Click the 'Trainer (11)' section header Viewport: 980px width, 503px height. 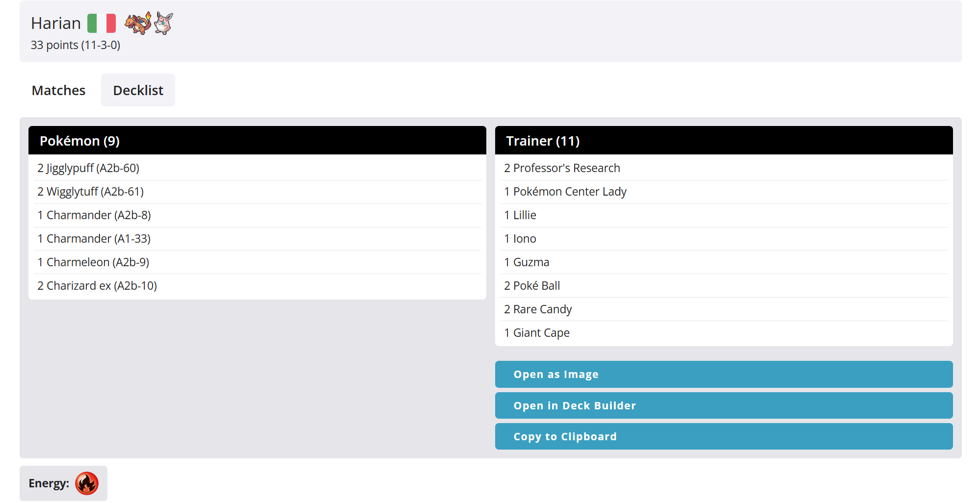[x=724, y=141]
